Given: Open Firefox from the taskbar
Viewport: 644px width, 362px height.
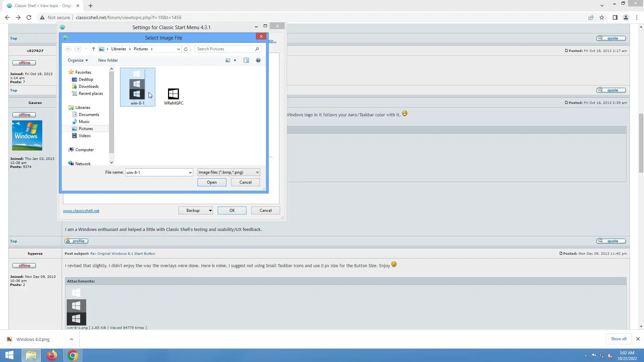Looking at the screenshot, I should click(x=52, y=355).
